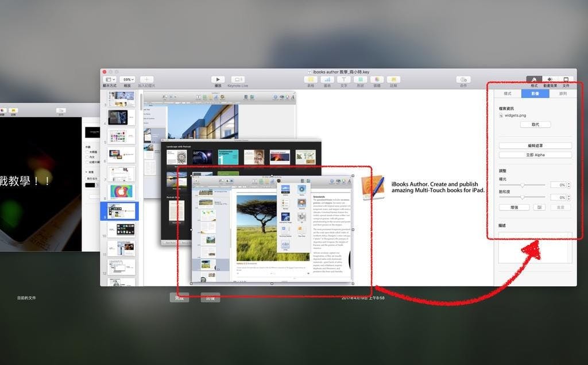588x365 pixels.
Task: Collapse the 背景 disclosure triangle in left window
Action: 87,172
